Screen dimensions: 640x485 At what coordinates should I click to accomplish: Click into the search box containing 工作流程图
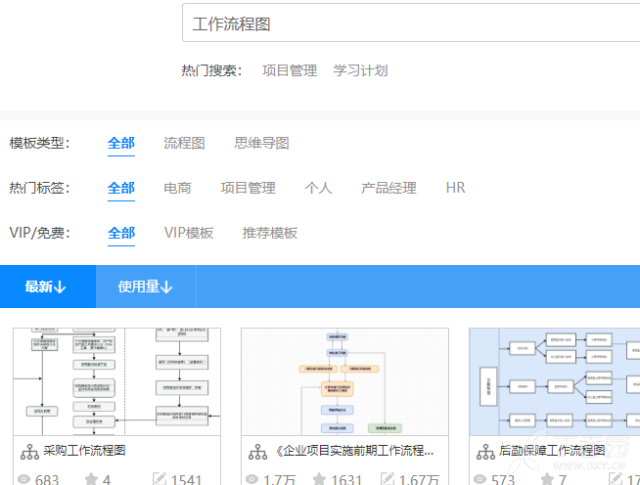[411, 23]
